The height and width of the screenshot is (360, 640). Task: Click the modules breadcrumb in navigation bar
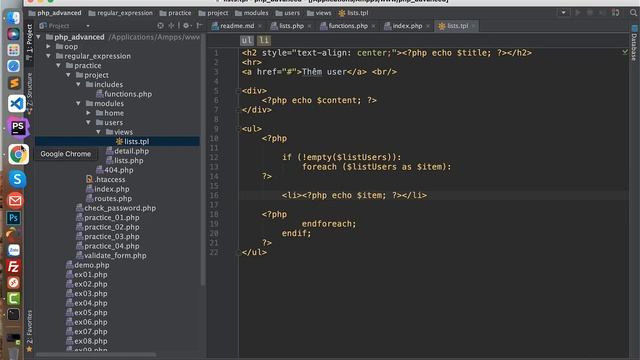(251, 13)
